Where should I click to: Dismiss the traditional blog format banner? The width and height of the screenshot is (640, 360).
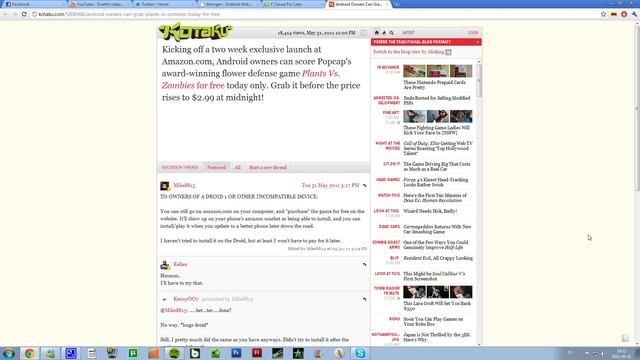point(477,42)
